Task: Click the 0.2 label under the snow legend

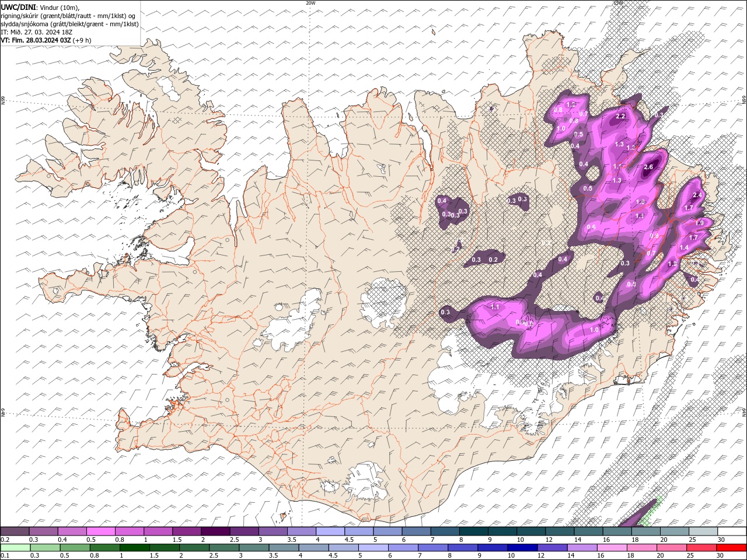Action: coord(5,540)
